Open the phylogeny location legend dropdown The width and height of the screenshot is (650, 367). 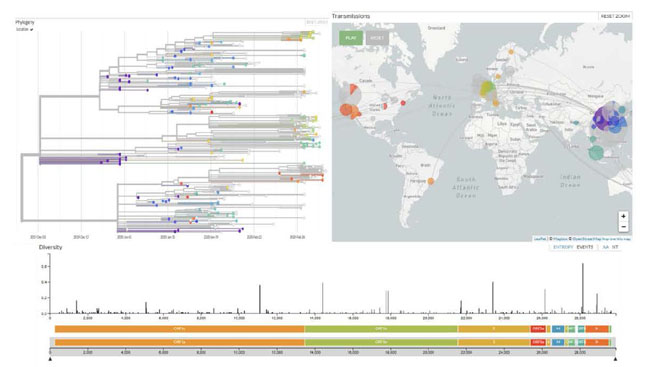tap(24, 29)
